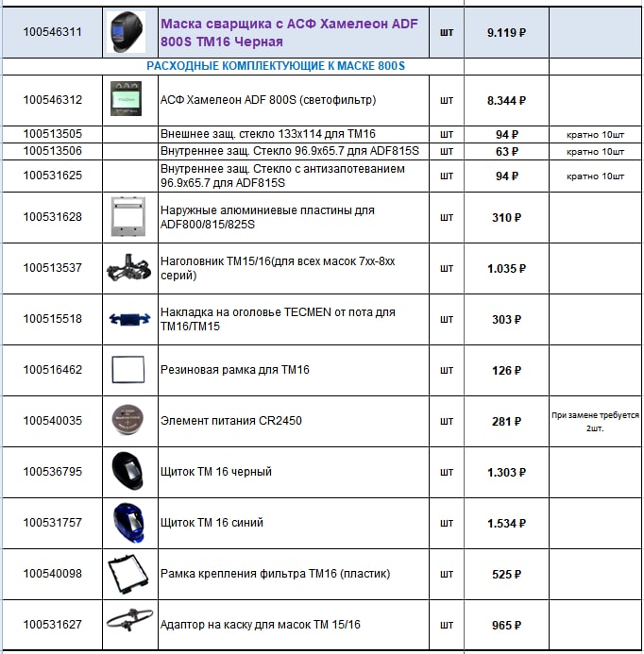Select the price 303 ₽

(x=506, y=320)
